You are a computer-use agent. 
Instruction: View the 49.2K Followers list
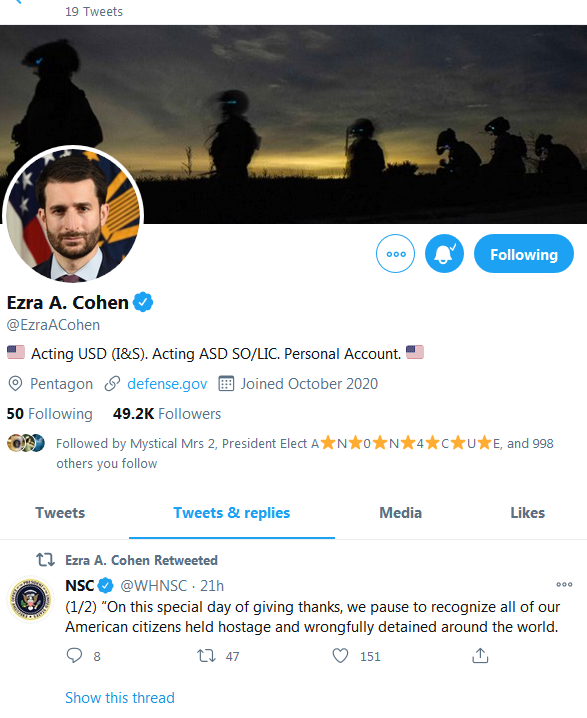pyautogui.click(x=167, y=414)
